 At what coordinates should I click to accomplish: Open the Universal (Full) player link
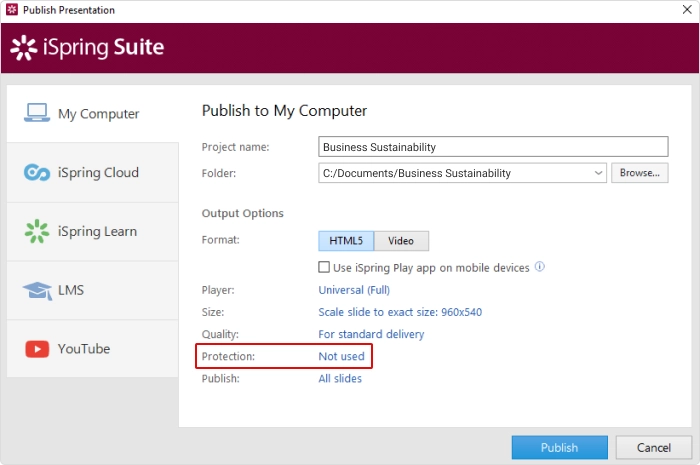tap(354, 290)
